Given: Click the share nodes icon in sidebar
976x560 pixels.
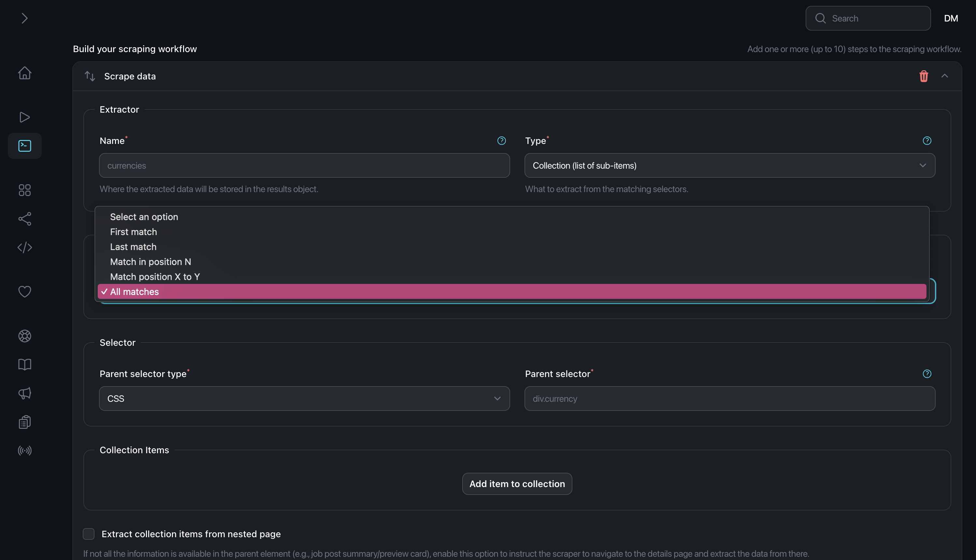Looking at the screenshot, I should 25,219.
